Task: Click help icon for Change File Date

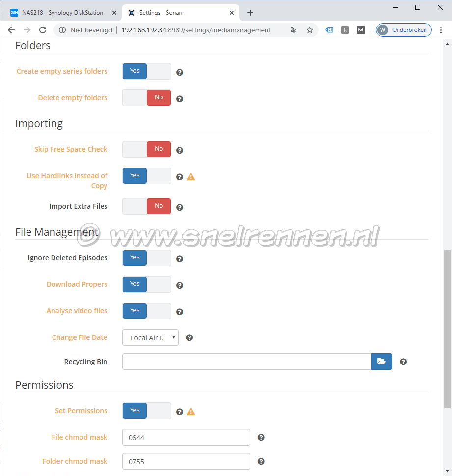Action: (x=189, y=337)
